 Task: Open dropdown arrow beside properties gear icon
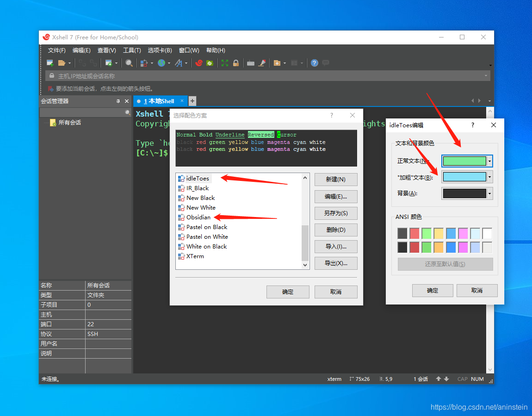pos(117,63)
